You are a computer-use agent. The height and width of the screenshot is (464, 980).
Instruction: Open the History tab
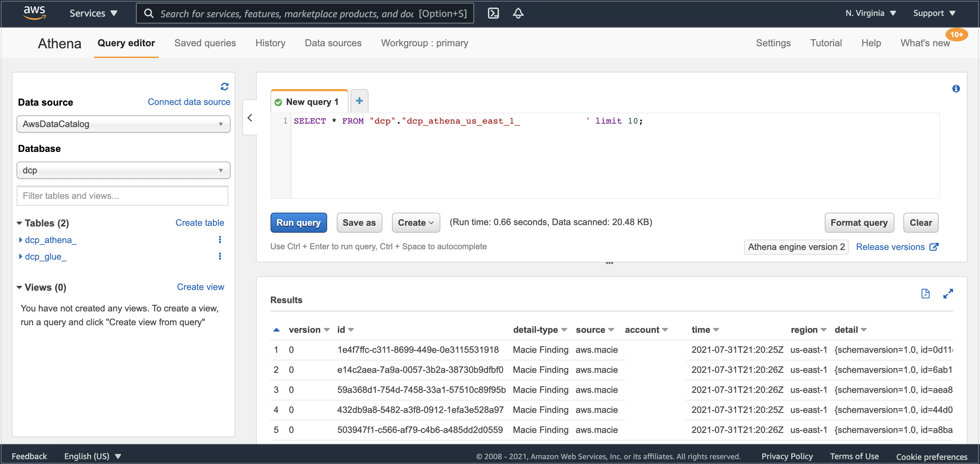click(x=270, y=43)
